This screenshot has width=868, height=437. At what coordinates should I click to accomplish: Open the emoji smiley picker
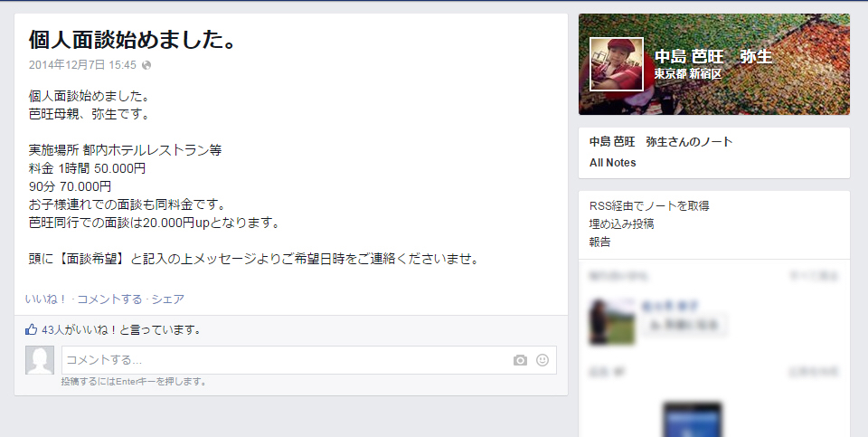coord(542,360)
